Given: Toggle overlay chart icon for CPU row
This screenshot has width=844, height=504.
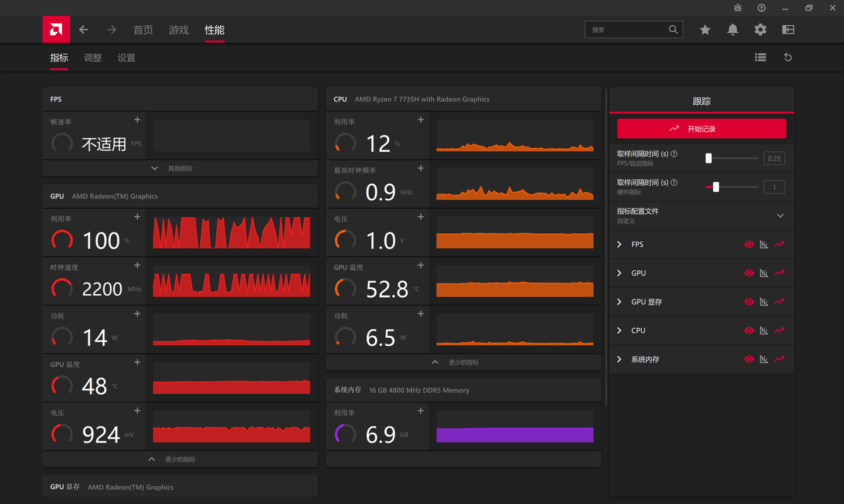Looking at the screenshot, I should (x=764, y=331).
